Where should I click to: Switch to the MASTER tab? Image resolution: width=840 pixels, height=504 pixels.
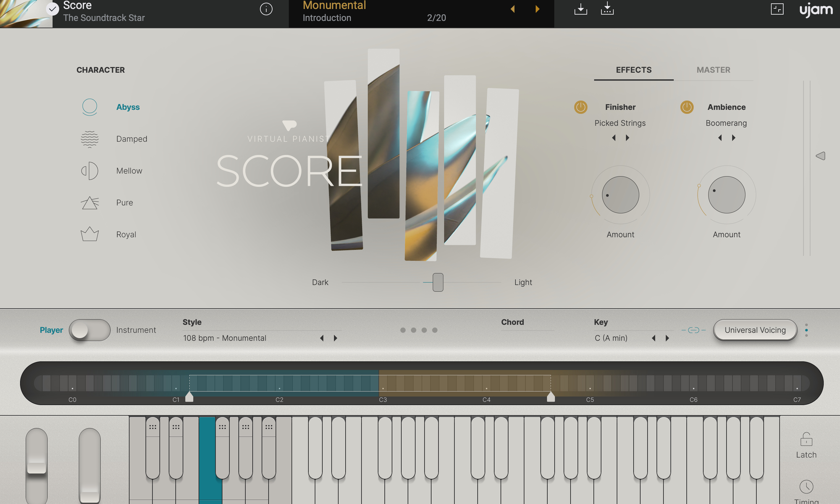point(713,70)
